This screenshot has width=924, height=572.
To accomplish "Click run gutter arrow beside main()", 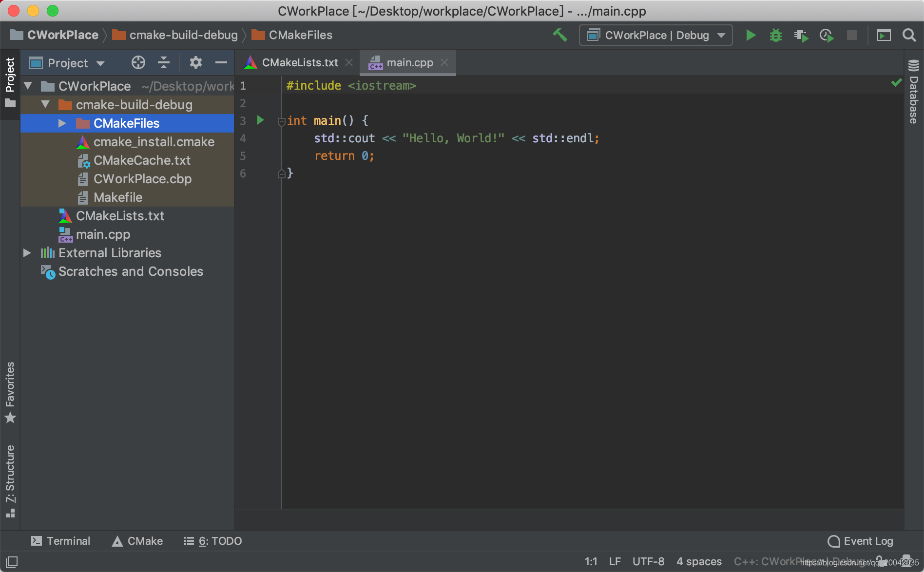I will coord(261,120).
